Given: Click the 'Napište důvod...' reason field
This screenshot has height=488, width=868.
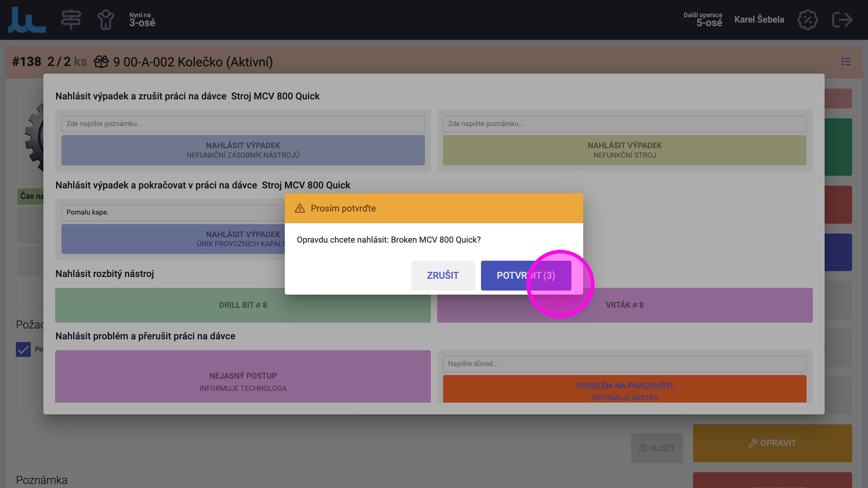Looking at the screenshot, I should 624,364.
